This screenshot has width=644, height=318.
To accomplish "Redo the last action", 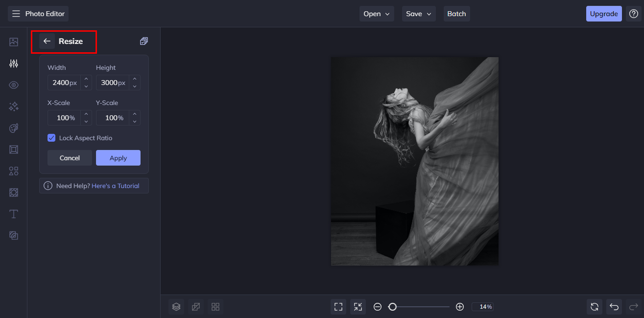I will 633,306.
